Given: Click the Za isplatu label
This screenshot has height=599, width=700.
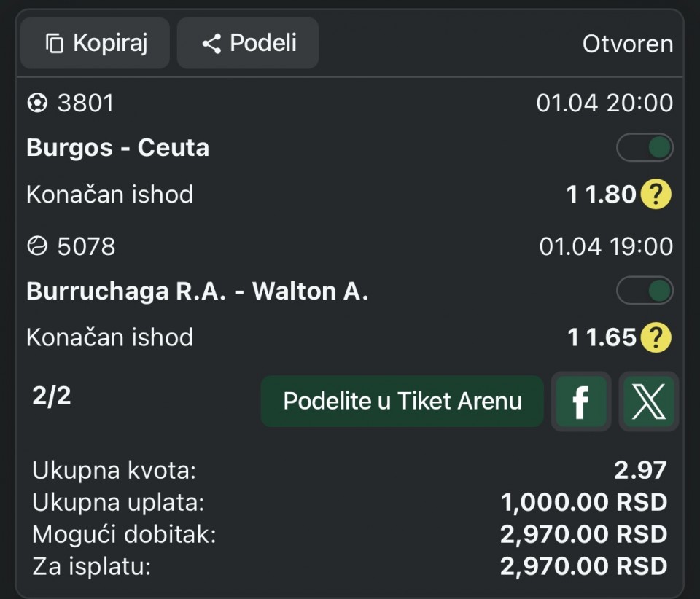Looking at the screenshot, I should (91, 566).
